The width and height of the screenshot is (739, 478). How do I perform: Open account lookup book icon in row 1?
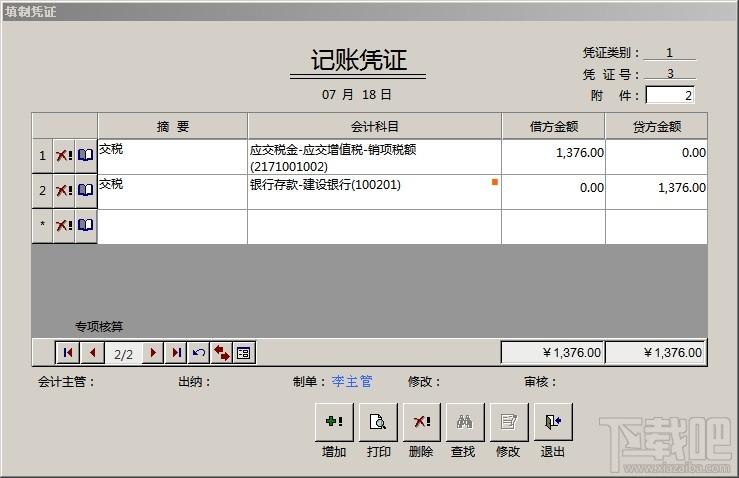click(x=85, y=156)
